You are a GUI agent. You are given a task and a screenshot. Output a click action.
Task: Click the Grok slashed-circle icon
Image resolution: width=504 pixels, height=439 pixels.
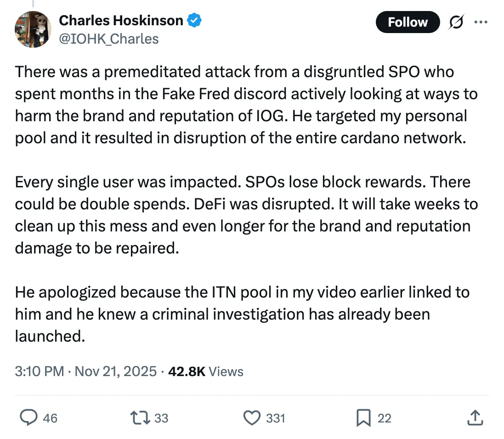pos(456,23)
